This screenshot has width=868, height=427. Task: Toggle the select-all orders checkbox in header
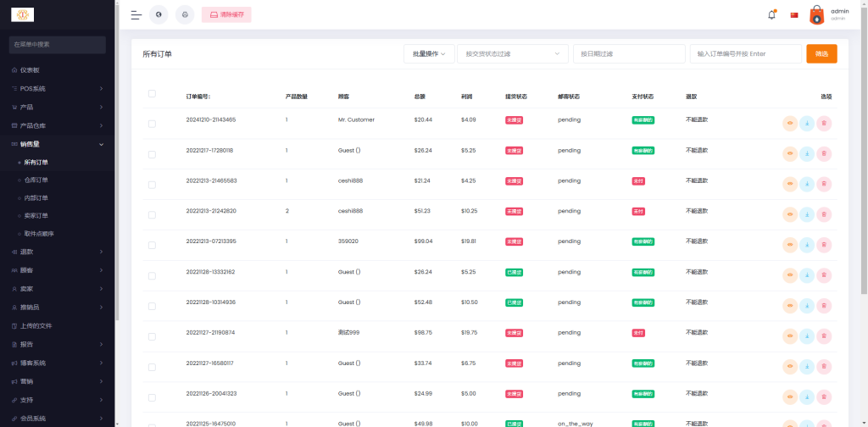[152, 94]
